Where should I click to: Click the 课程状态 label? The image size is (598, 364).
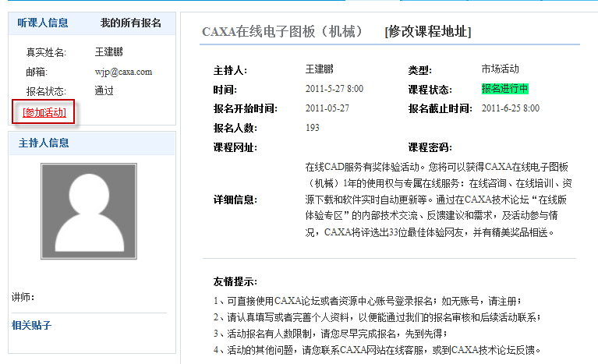pos(430,90)
